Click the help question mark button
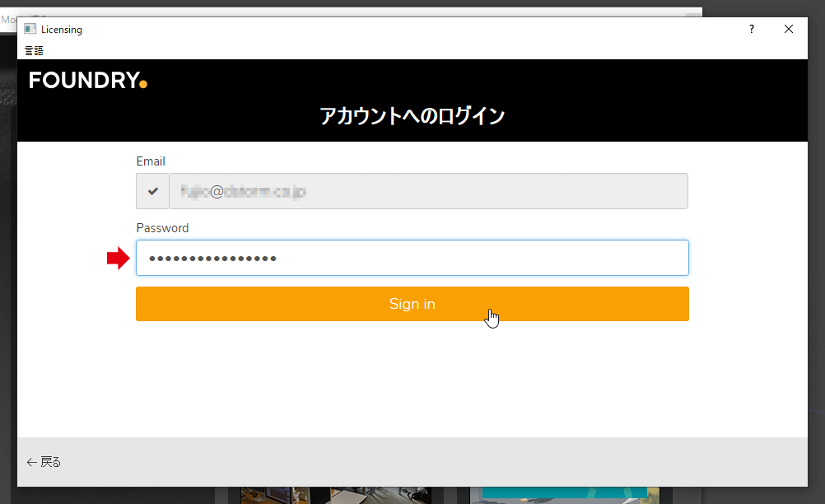Screen dimensions: 825x504 (752, 29)
